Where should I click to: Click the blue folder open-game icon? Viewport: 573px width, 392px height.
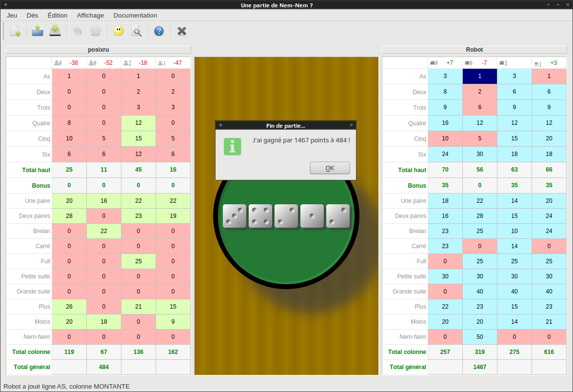click(x=37, y=31)
